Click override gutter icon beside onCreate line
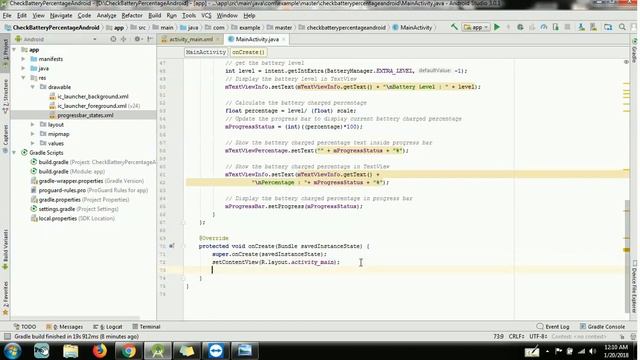This screenshot has height=360, width=640. [172, 246]
